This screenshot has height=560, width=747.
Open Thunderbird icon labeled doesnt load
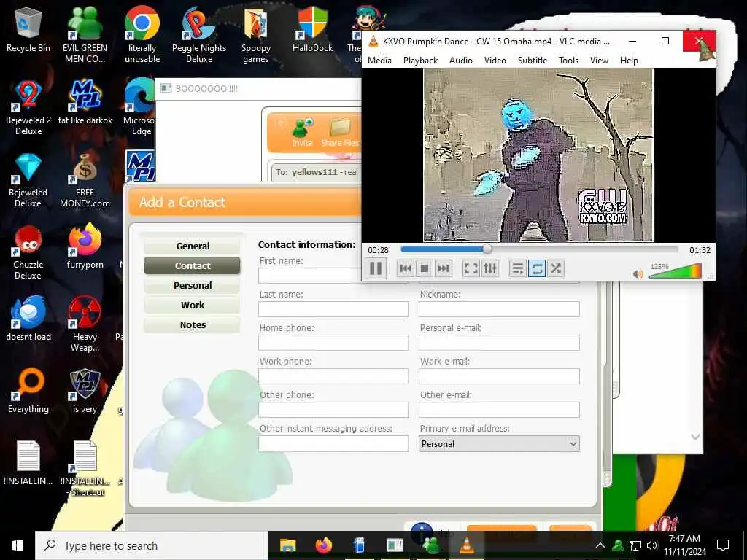point(28,319)
